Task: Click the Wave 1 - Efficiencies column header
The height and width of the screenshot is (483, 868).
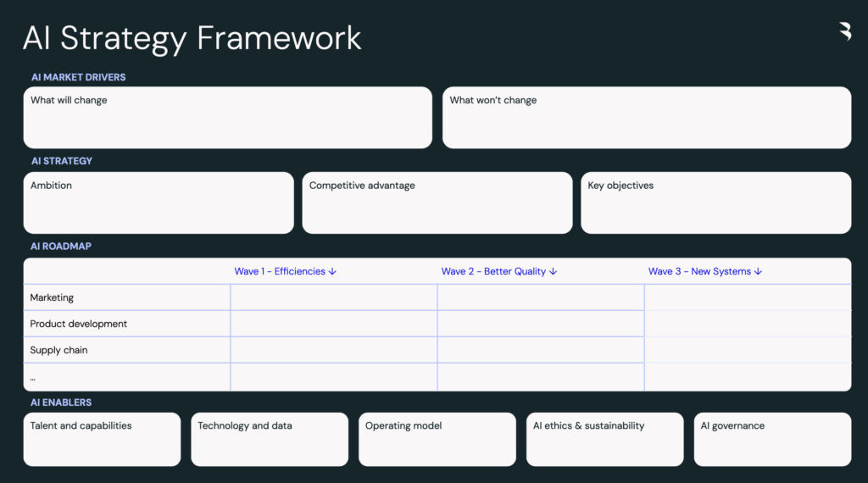Action: click(x=286, y=271)
